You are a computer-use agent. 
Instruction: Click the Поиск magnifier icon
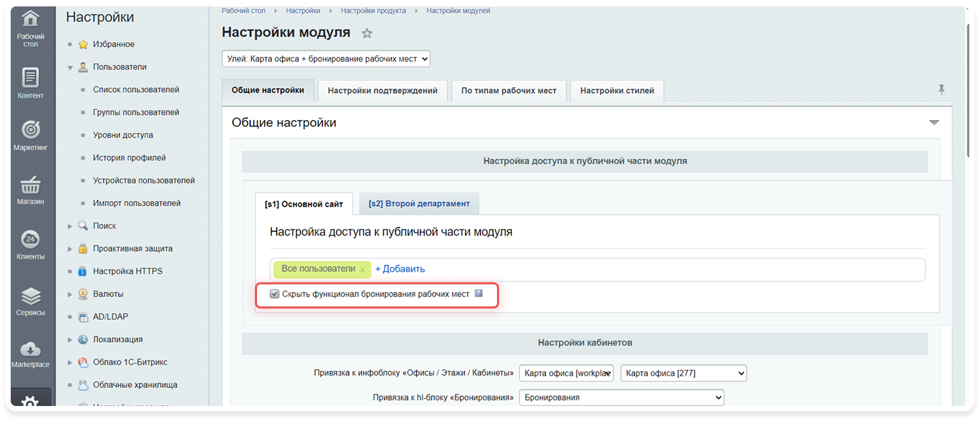point(83,225)
